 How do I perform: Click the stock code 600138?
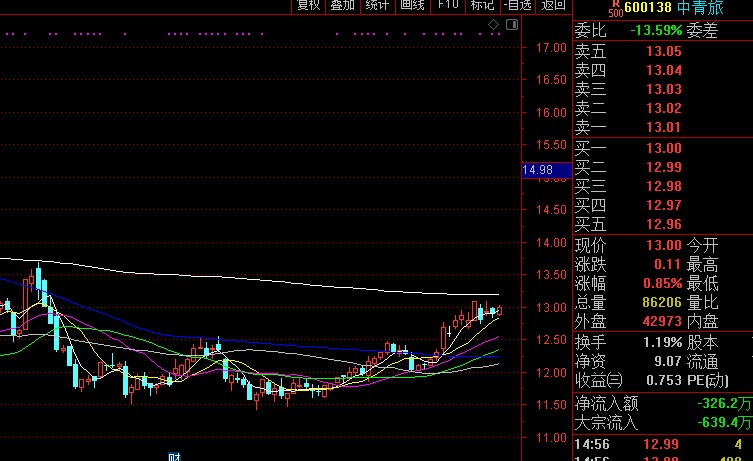(648, 7)
